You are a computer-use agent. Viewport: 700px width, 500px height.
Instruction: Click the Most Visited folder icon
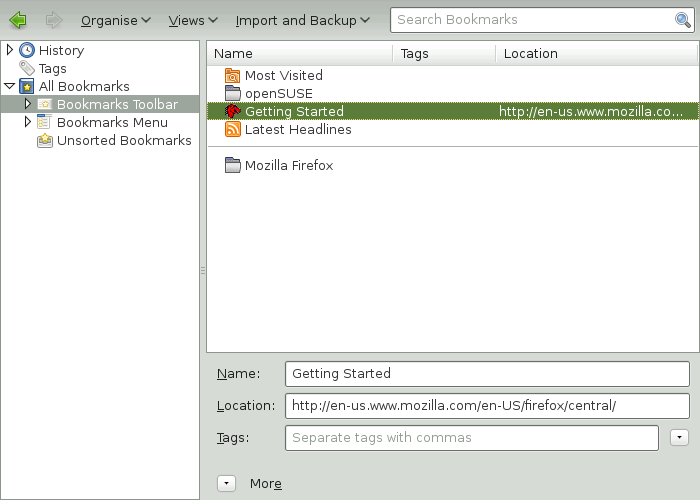(x=233, y=75)
